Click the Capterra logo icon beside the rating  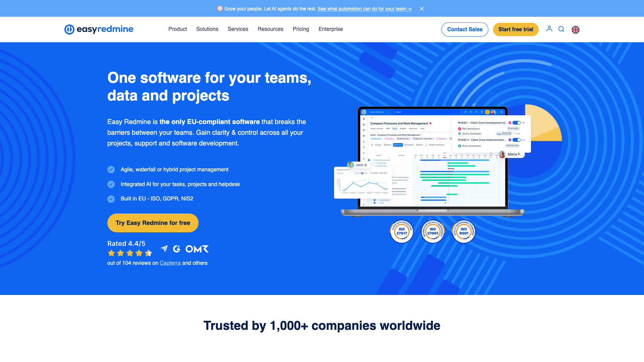tap(164, 249)
